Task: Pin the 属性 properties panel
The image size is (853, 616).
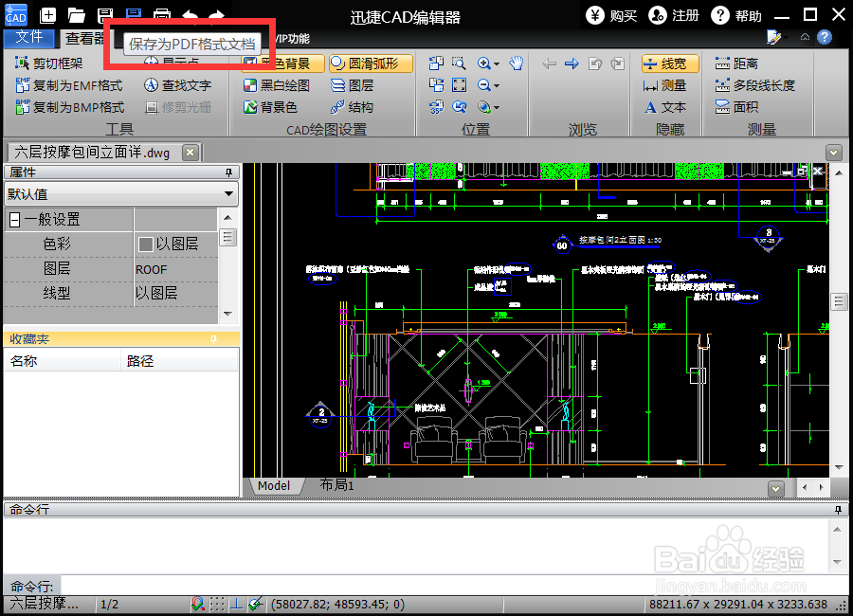Action: tap(229, 172)
